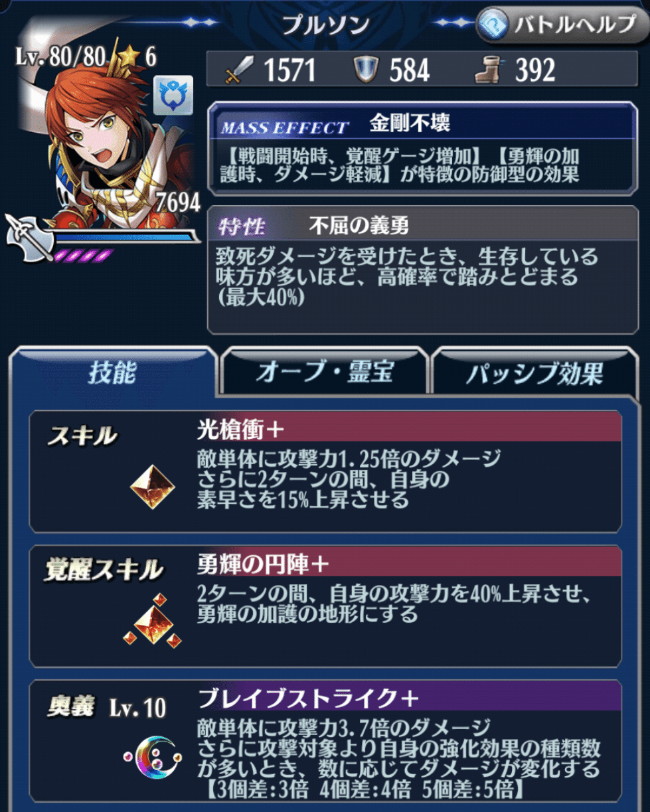Click the sword attack stat icon

point(239,70)
